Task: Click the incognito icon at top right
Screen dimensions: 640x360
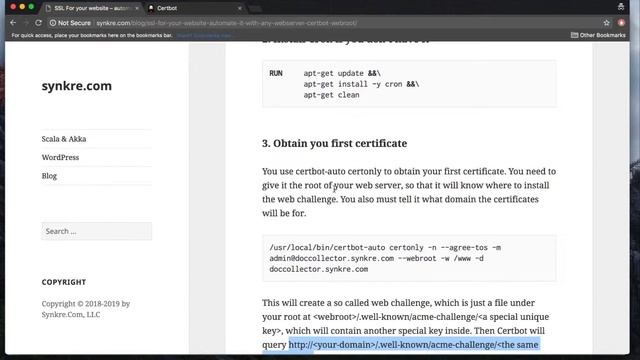Action: coord(621,7)
